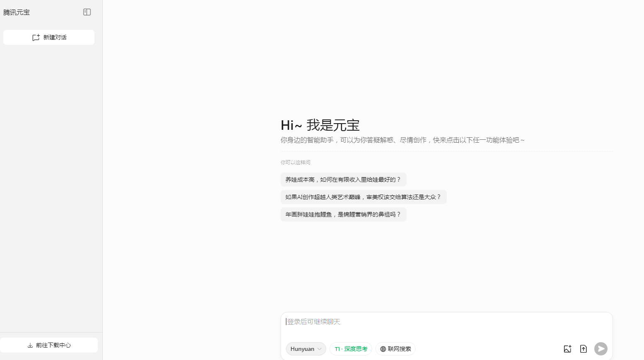Collapse the sidebar with the panel icon
The height and width of the screenshot is (360, 644).
click(x=87, y=12)
